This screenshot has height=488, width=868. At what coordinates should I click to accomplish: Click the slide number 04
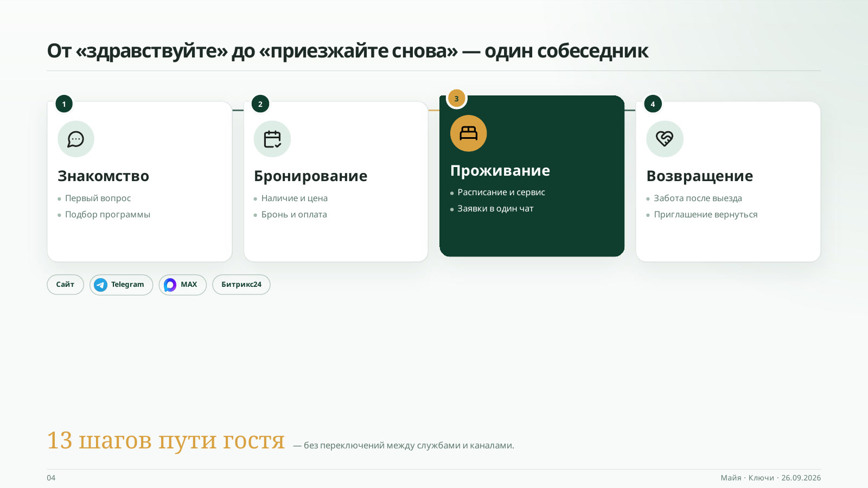(x=51, y=478)
